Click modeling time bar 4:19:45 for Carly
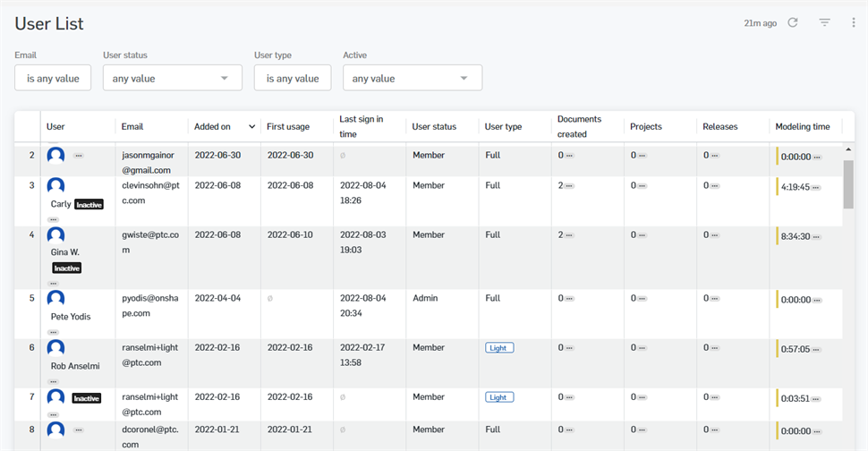The image size is (868, 451). tap(796, 187)
